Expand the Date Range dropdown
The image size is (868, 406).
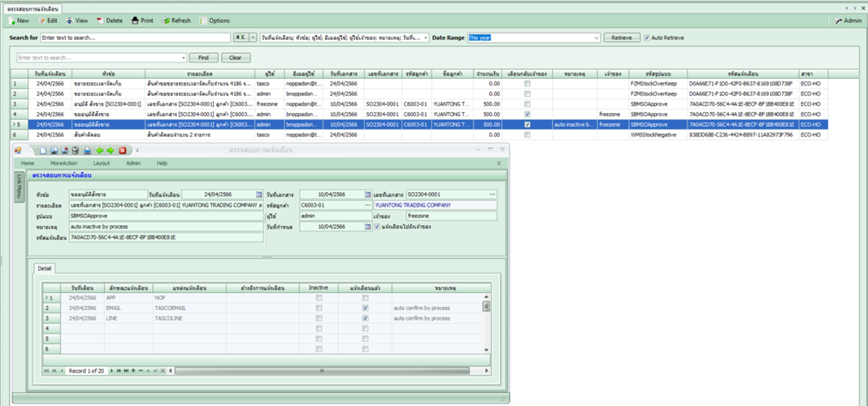point(596,37)
